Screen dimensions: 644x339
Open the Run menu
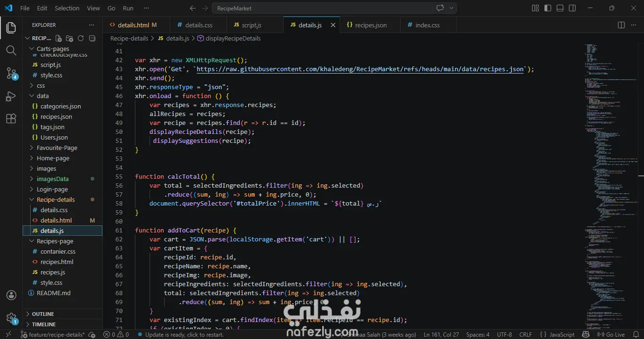128,8
